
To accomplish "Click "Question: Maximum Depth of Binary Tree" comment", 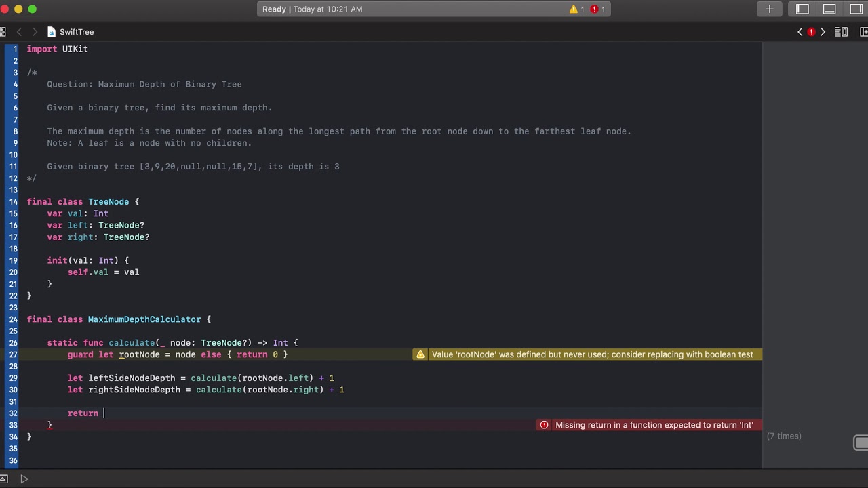I will click(144, 84).
